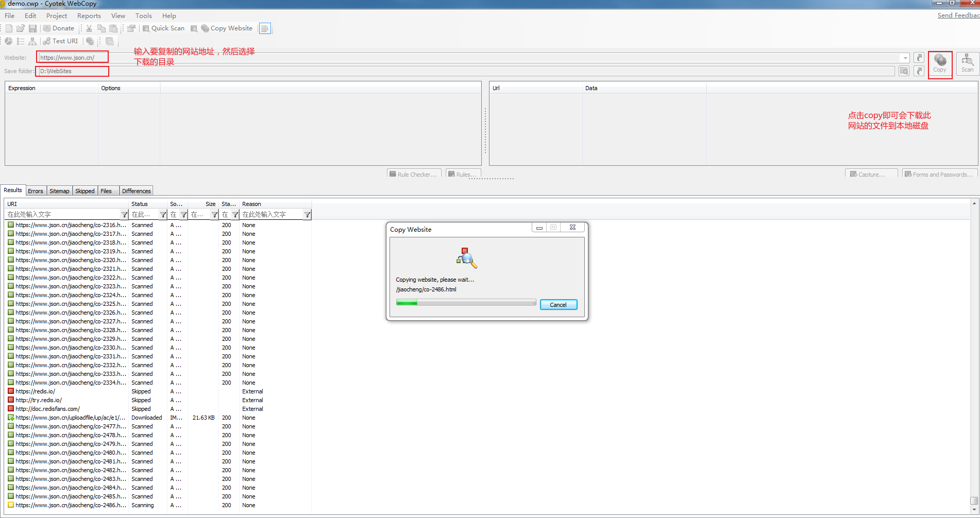Click the Cut scissors icon
Viewport: 980px width, 518px height.
coord(89,28)
